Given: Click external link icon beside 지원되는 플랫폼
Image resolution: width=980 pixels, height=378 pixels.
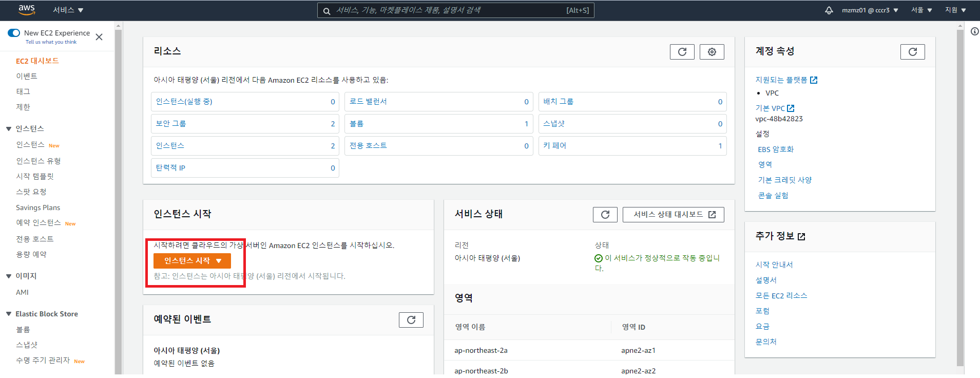Looking at the screenshot, I should coord(814,80).
